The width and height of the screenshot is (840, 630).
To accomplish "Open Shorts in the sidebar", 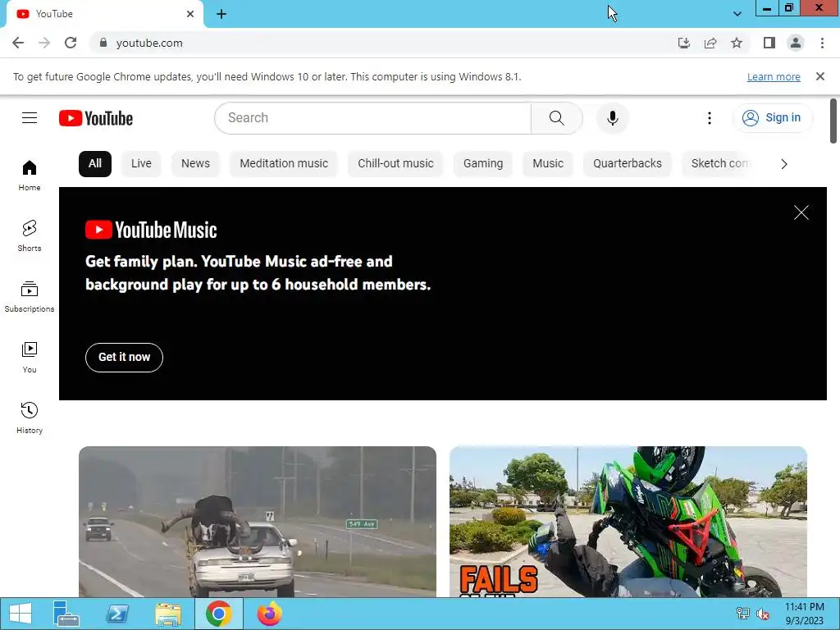I will 30,236.
